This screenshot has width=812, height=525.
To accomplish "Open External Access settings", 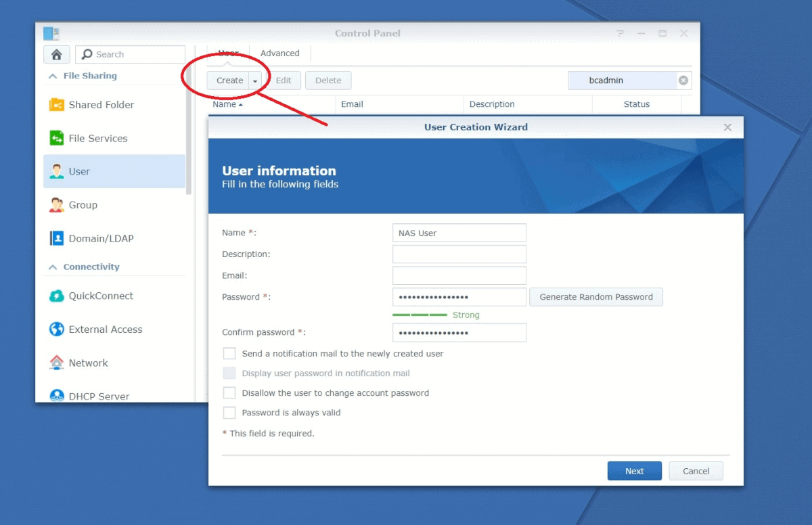I will [114, 329].
